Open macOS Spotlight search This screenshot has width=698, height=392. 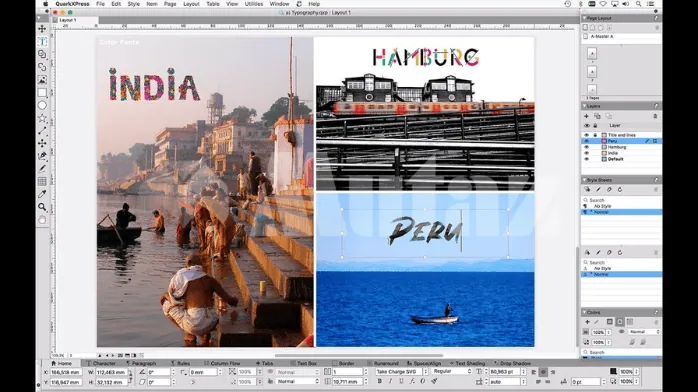click(638, 4)
